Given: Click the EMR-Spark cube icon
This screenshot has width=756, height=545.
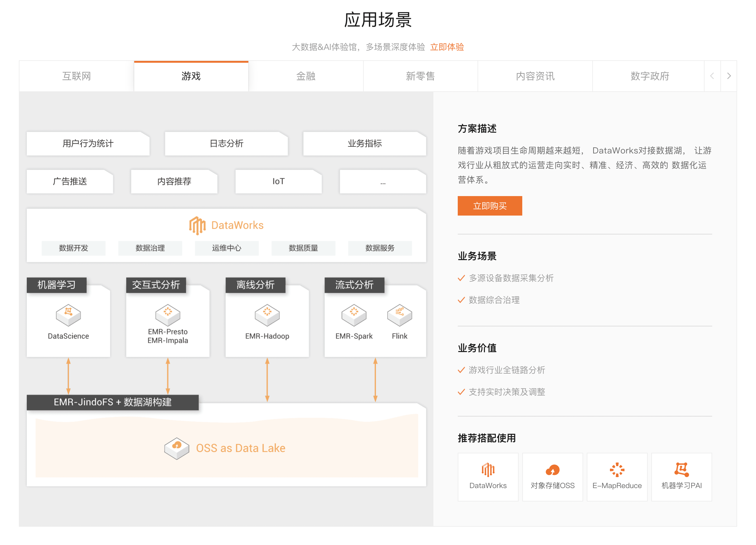Looking at the screenshot, I should coord(354,315).
